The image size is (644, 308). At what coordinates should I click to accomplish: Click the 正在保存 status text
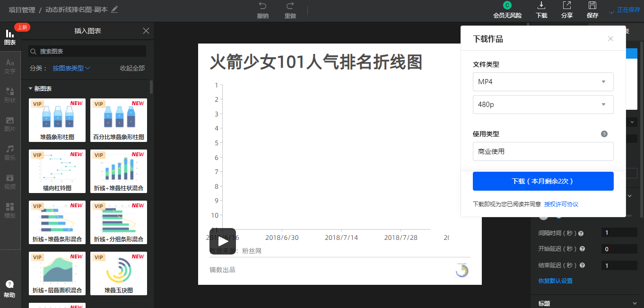click(x=628, y=10)
